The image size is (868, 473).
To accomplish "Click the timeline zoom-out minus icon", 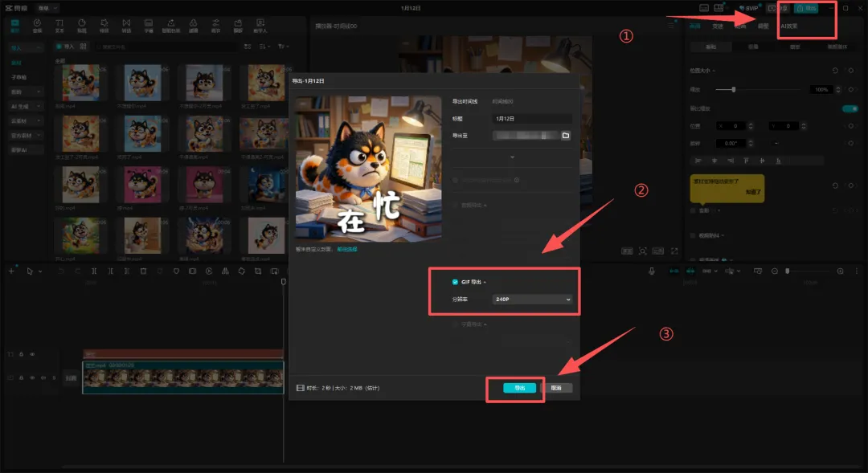I will 775,271.
